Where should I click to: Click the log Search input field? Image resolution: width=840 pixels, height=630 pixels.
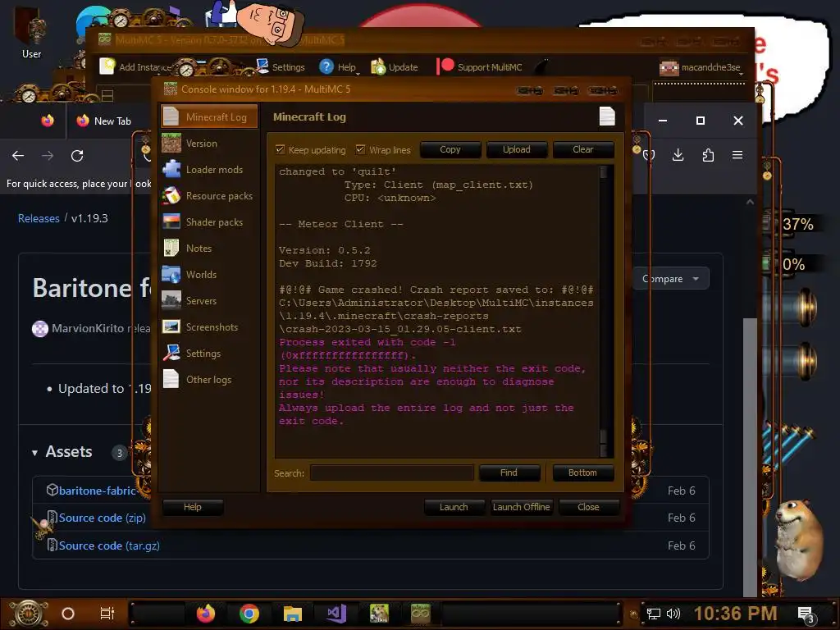point(391,473)
